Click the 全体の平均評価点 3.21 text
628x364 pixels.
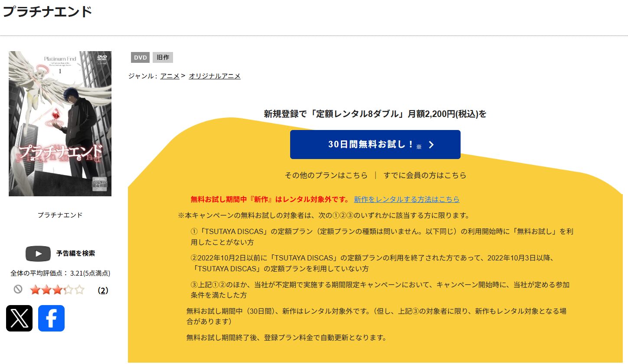60,273
